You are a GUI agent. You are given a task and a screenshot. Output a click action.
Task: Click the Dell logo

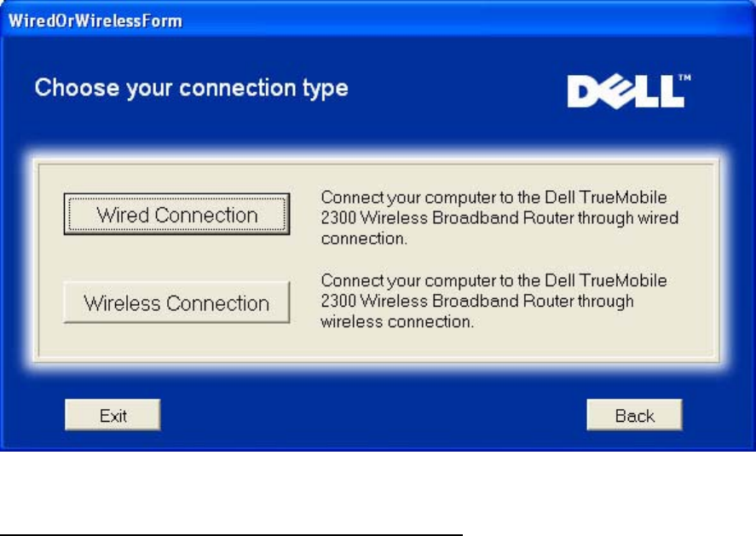click(625, 90)
